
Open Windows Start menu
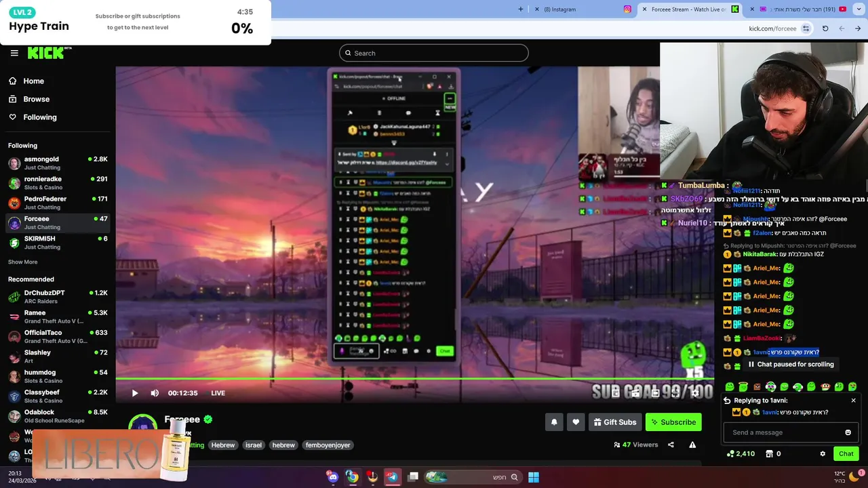[534, 477]
